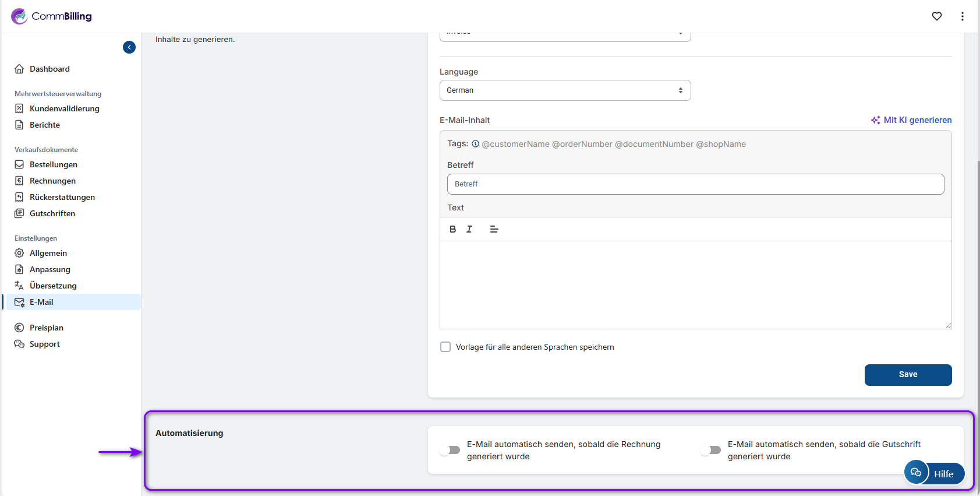
Task: Open the partially hidden document type dropdown
Action: click(565, 36)
